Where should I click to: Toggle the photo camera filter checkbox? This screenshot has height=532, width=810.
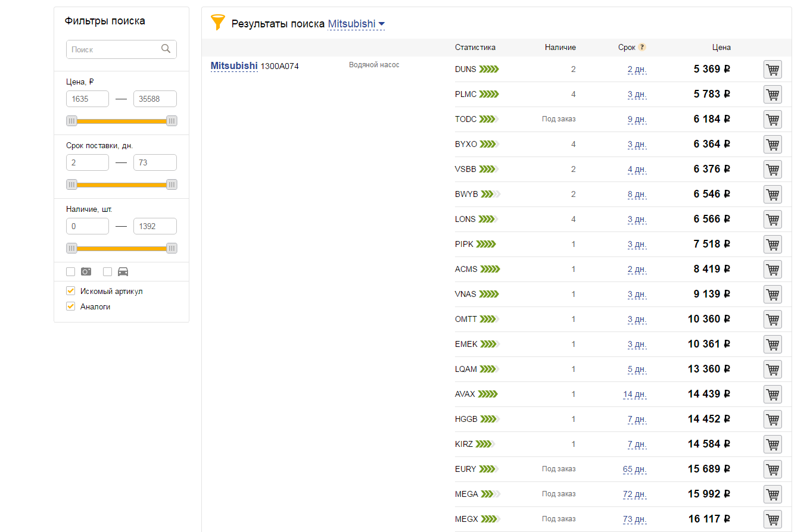tap(71, 272)
